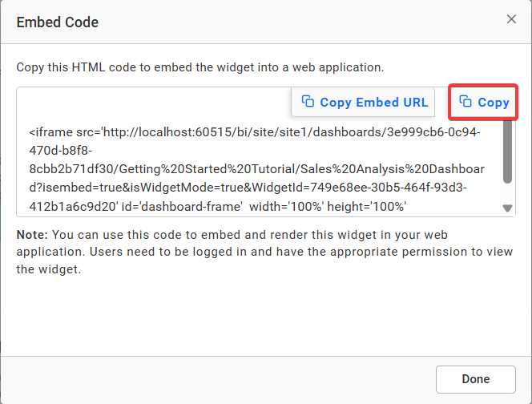
Task: Click the copy icon in the Copy button
Action: pos(465,102)
